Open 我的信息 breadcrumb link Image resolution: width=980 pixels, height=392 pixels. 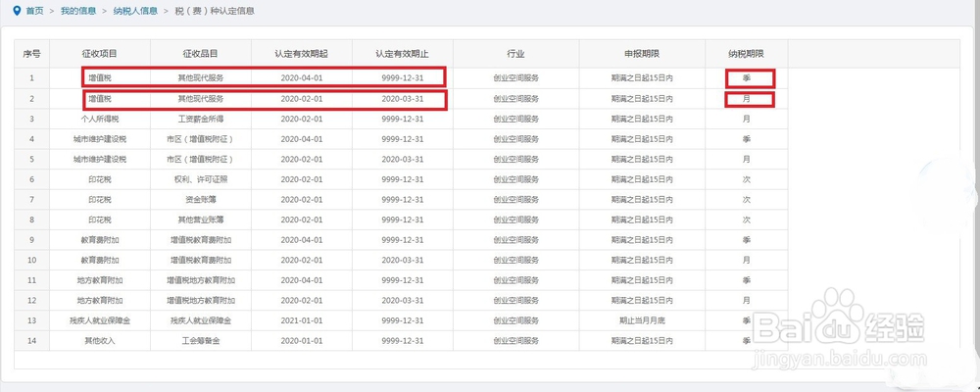(78, 11)
